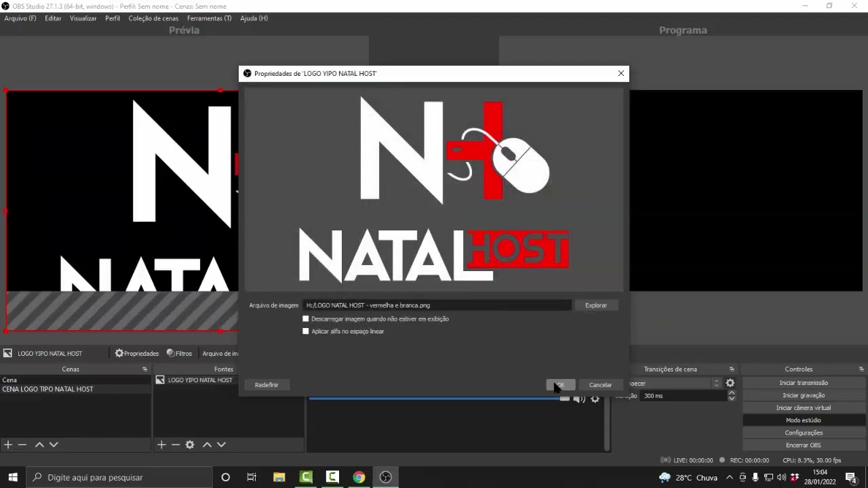Open the Editar menu
868x488 pixels.
(53, 18)
